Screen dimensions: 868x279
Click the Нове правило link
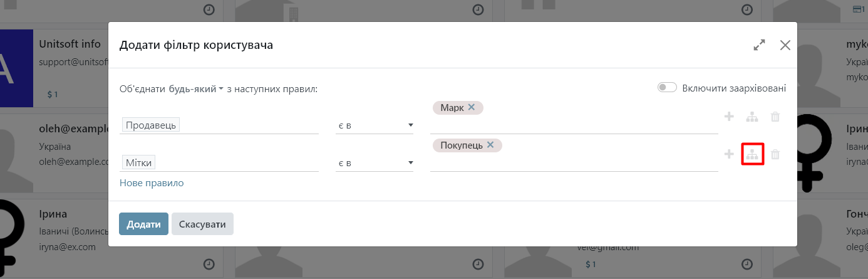(x=152, y=183)
